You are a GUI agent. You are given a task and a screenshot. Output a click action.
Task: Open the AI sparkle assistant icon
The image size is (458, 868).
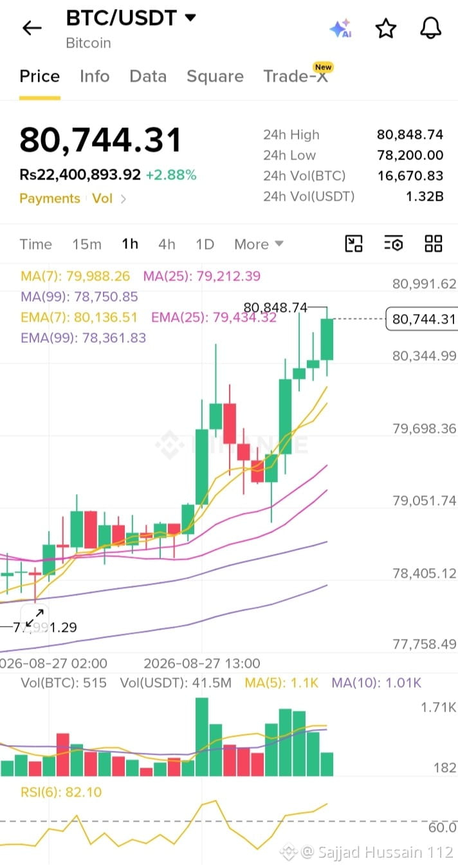(340, 28)
